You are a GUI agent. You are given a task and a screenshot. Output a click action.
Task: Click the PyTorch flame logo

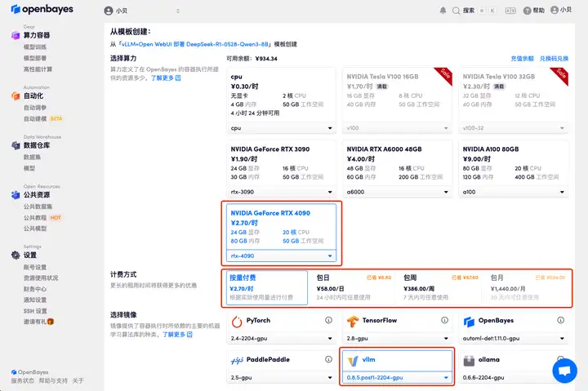pyautogui.click(x=237, y=322)
